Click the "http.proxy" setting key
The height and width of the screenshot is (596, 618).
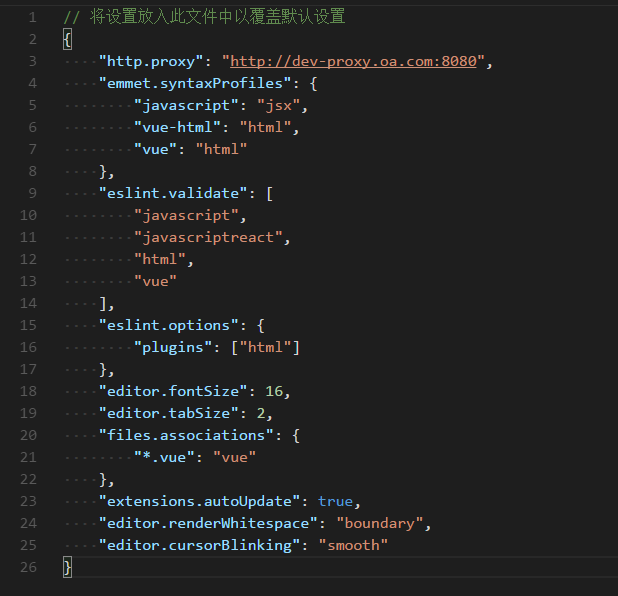click(151, 61)
